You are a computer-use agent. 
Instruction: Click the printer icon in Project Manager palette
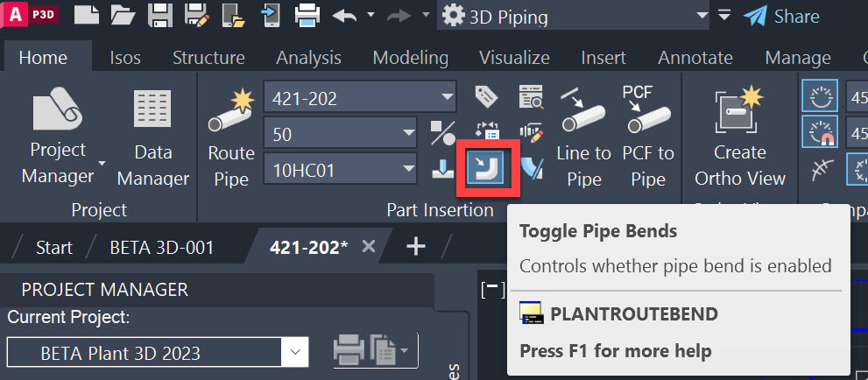pyautogui.click(x=349, y=350)
